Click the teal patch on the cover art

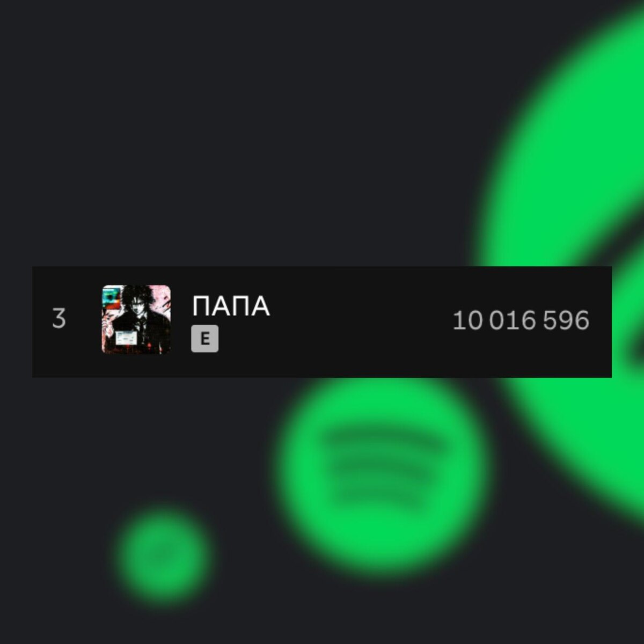111,295
